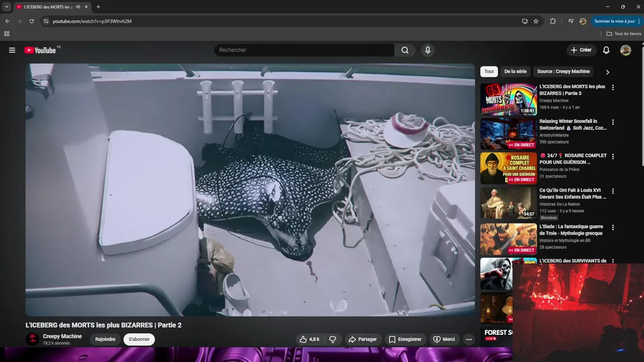Open Creepy Machine channel avatar
644x362 pixels.
[x=32, y=339]
